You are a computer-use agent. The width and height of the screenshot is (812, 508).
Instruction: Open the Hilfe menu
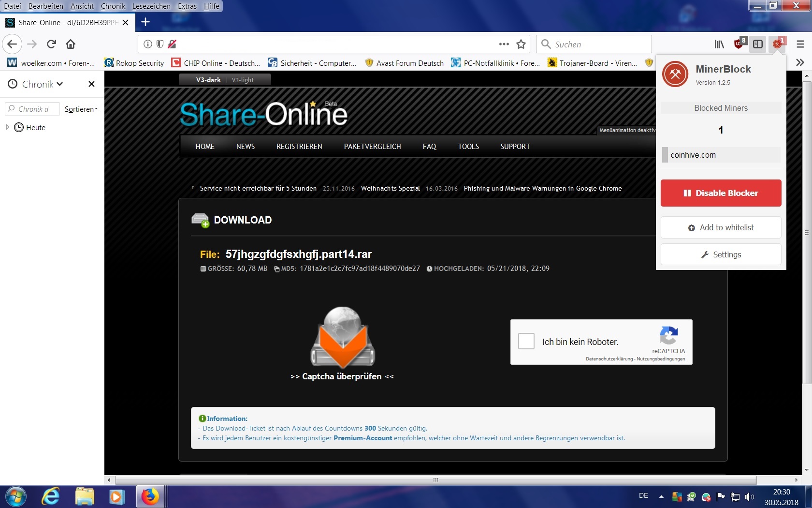[x=212, y=6]
